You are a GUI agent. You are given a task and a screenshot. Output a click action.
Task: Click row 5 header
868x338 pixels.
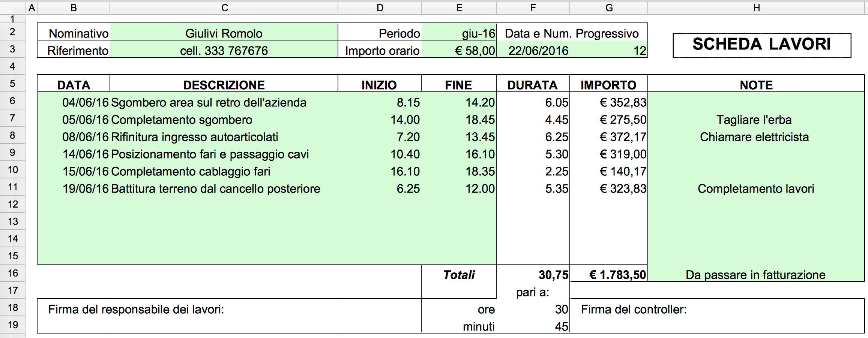12,84
